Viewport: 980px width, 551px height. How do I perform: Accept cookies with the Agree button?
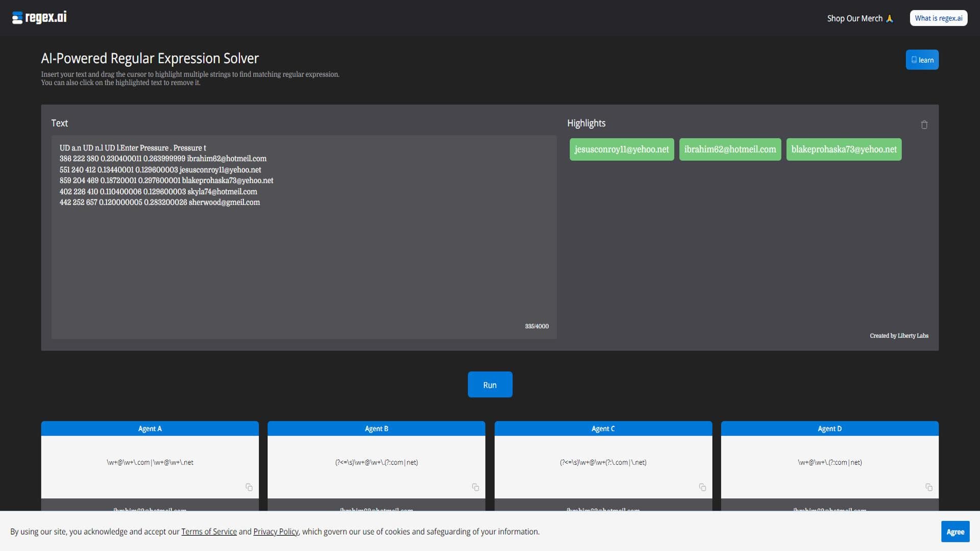click(x=955, y=531)
